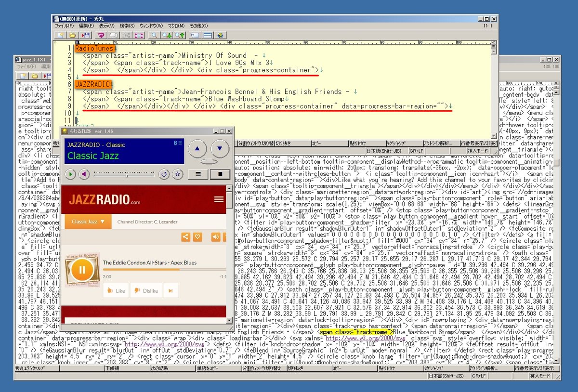
Task: Open the 検索(S) menu
Action: click(127, 26)
